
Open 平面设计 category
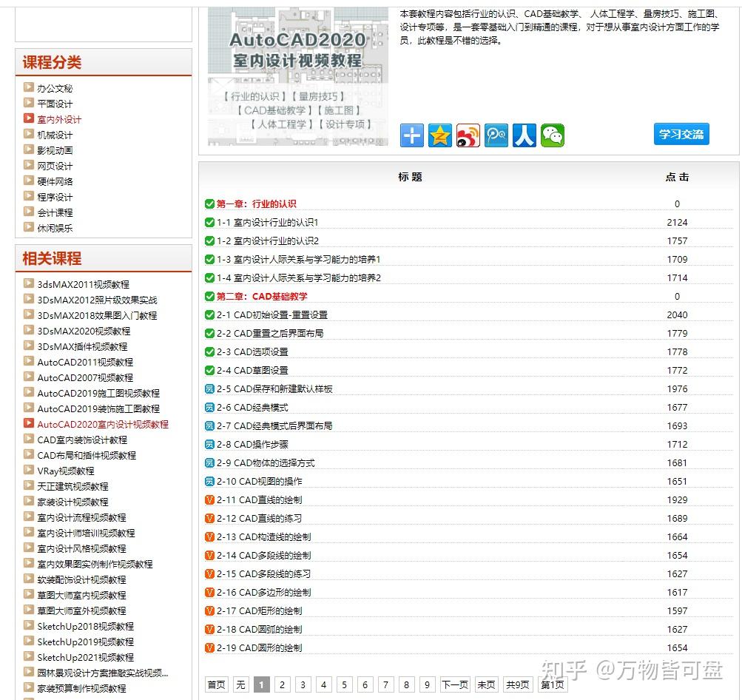(x=55, y=104)
